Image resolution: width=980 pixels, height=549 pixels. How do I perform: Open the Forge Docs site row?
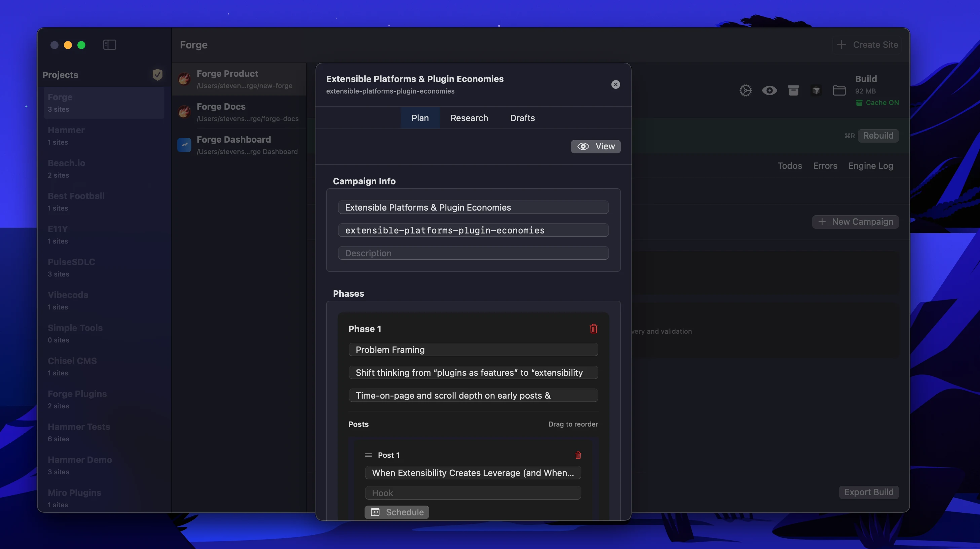coord(239,112)
